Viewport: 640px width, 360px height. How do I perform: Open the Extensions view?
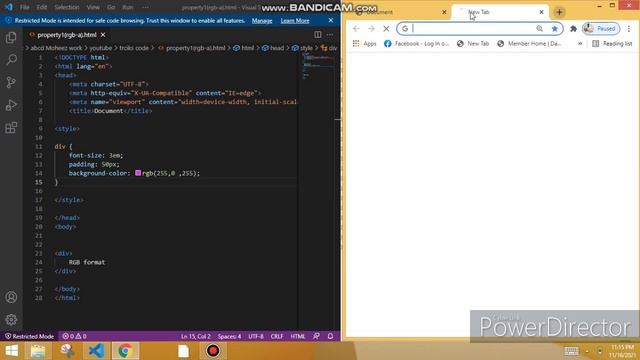click(11, 128)
